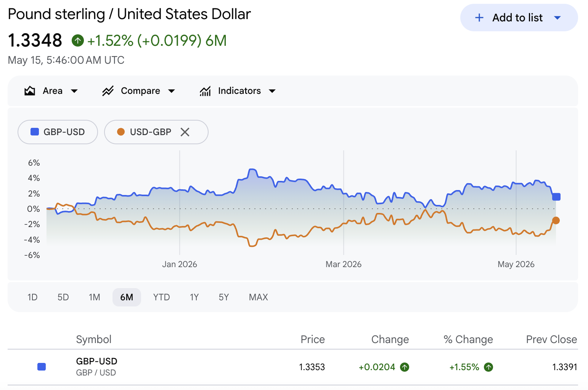This screenshot has height=390, width=588.
Task: Remove the USD-GBP comparison with X
Action: (x=185, y=132)
